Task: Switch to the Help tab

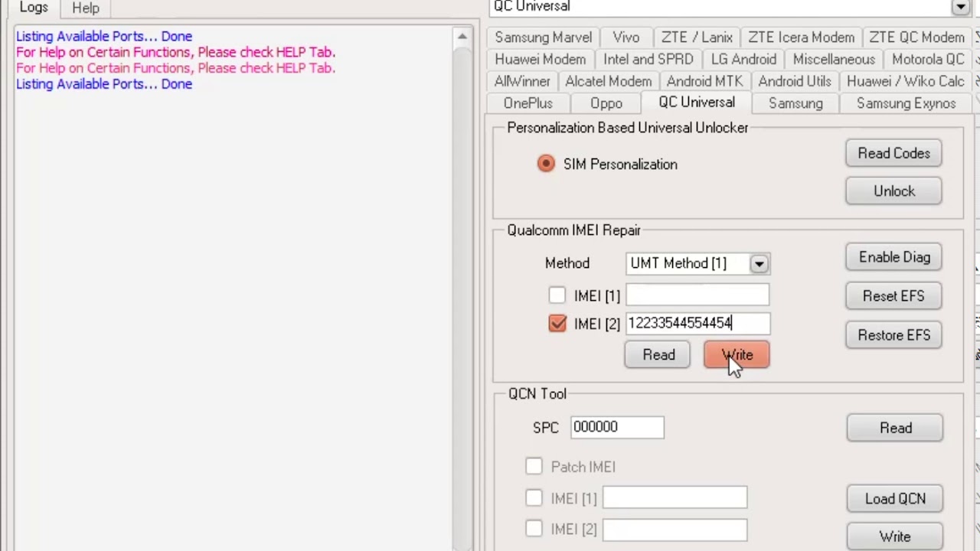Action: (86, 8)
